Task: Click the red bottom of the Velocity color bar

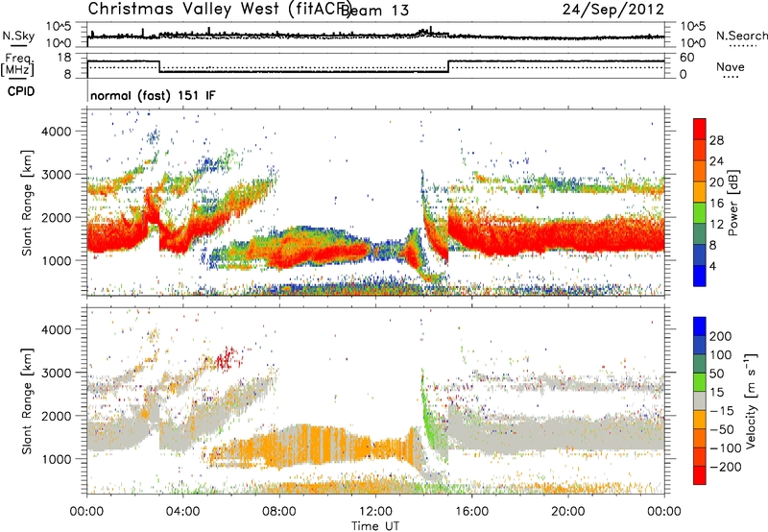Action: [700, 475]
